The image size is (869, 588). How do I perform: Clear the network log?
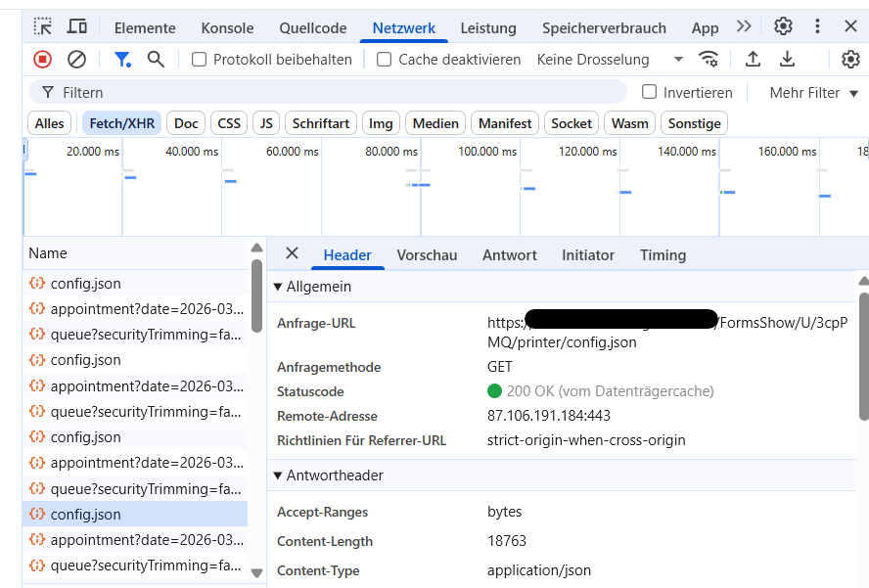pos(76,60)
